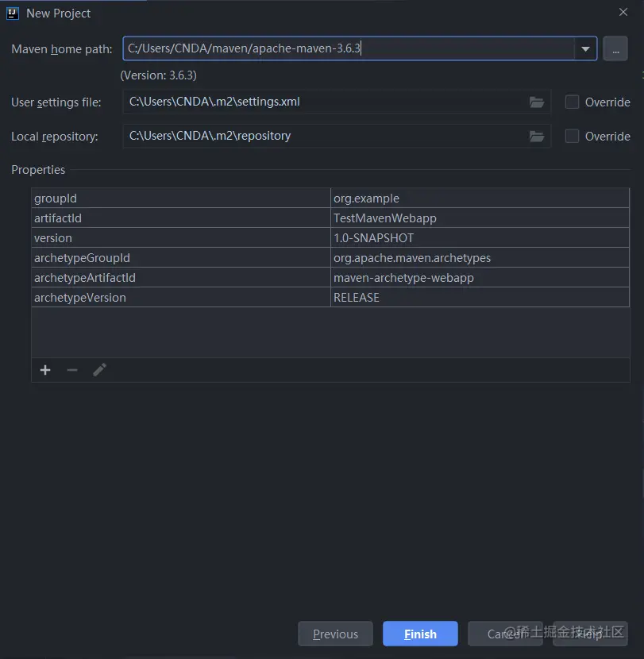Image resolution: width=644 pixels, height=659 pixels.
Task: Add a new property with plus icon
Action: (x=45, y=370)
